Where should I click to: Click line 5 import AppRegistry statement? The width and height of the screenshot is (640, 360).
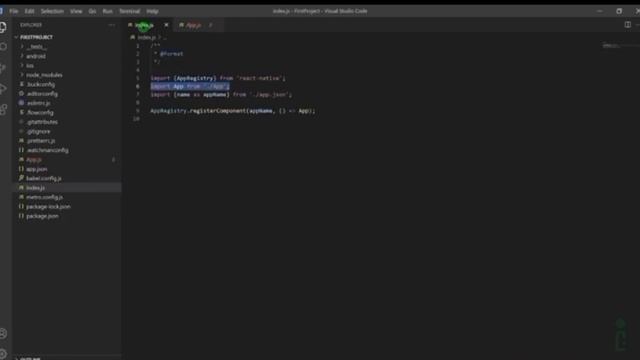pyautogui.click(x=218, y=78)
